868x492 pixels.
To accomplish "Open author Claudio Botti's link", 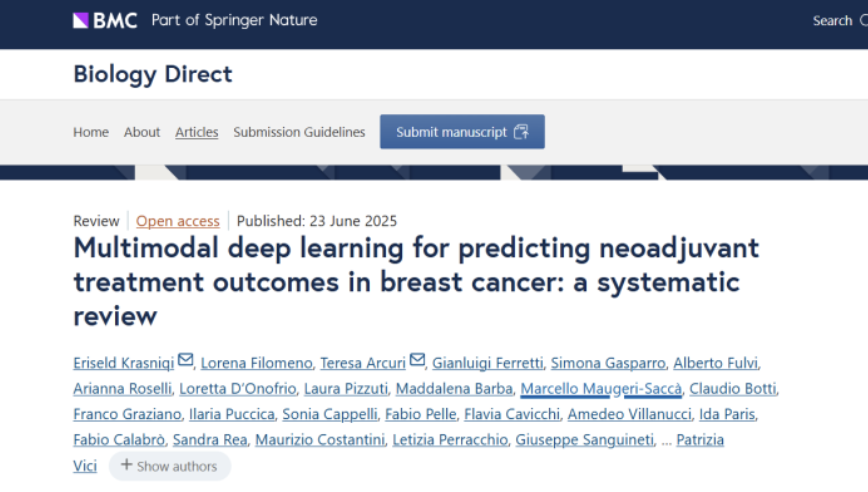I will (x=732, y=389).
